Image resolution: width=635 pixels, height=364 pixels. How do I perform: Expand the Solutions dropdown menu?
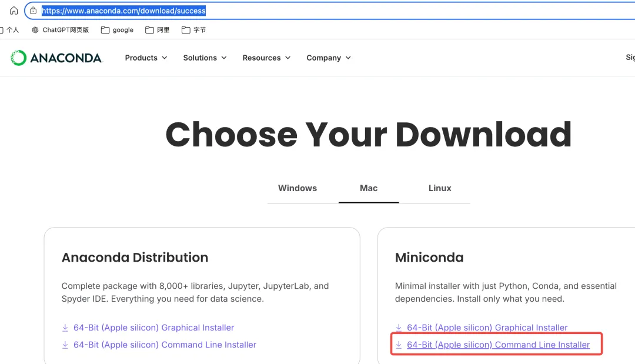tap(205, 58)
